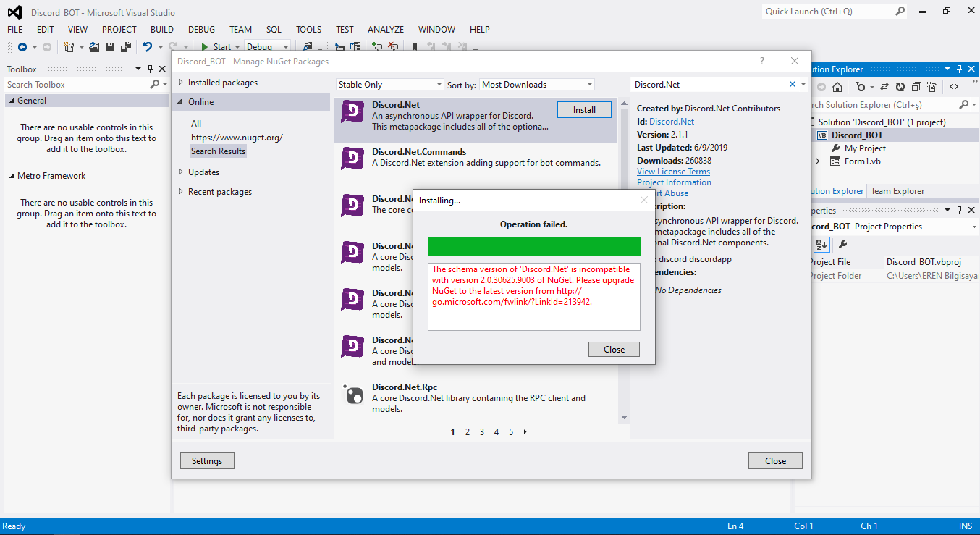Click the Discord.Net.Rpc package icon
980x535 pixels.
pyautogui.click(x=352, y=395)
